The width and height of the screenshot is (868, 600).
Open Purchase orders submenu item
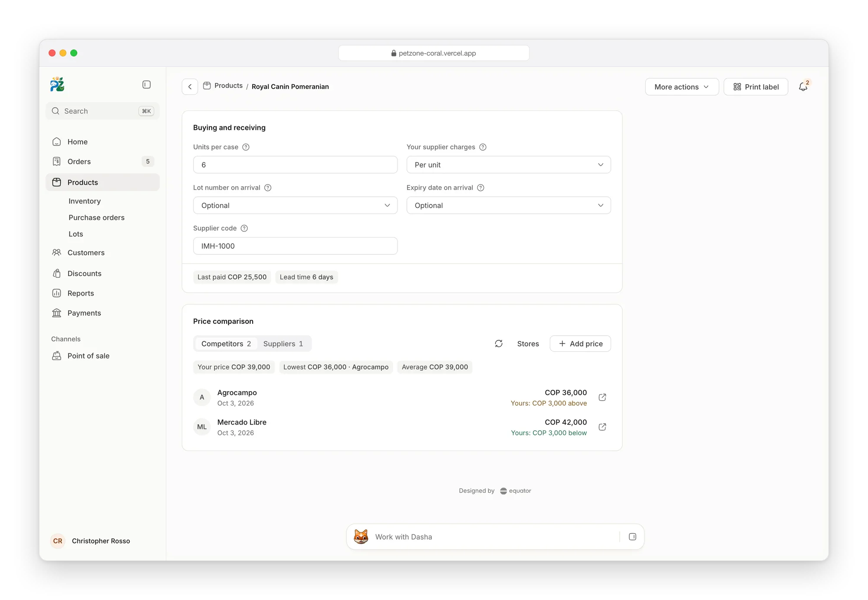[96, 218]
